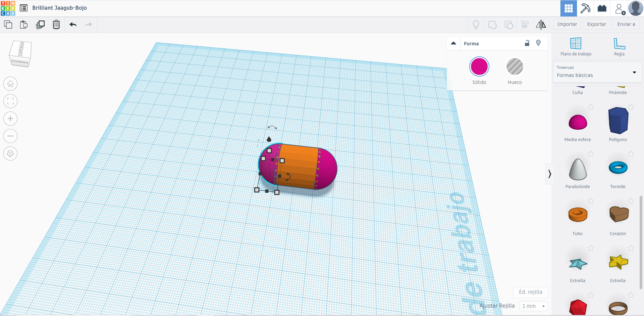
Task: Select the Media esfera shape
Action: click(578, 122)
